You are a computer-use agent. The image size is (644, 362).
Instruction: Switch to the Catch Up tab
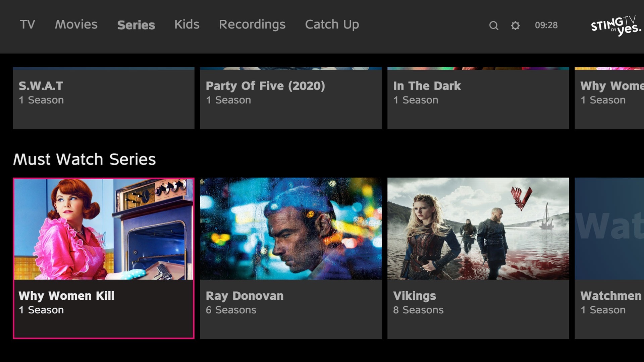(x=332, y=24)
